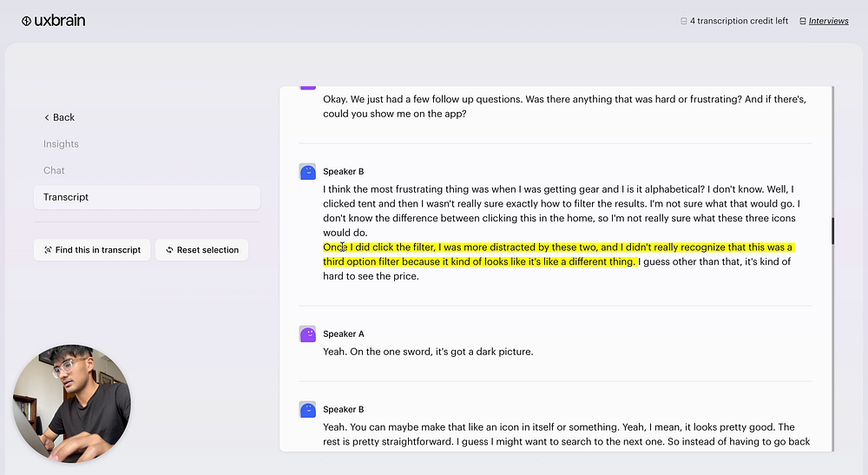Select the Transcript section
The height and width of the screenshot is (475, 868).
[66, 197]
